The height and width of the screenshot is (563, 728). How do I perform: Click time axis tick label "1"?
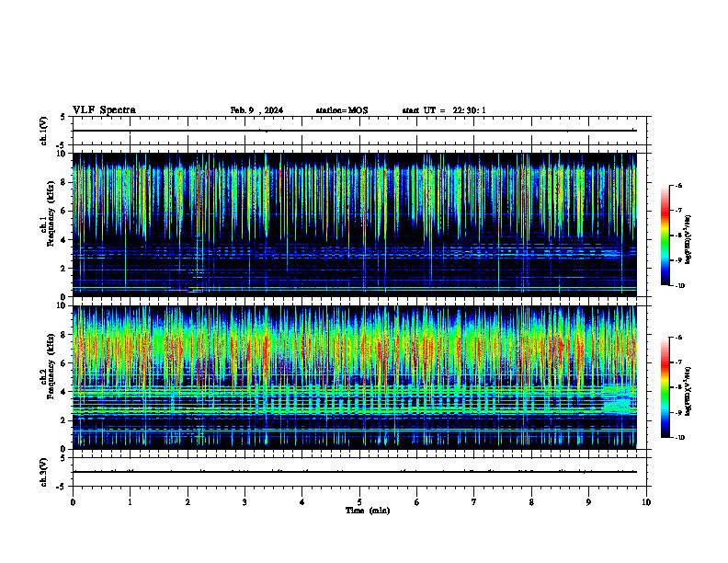coord(130,502)
